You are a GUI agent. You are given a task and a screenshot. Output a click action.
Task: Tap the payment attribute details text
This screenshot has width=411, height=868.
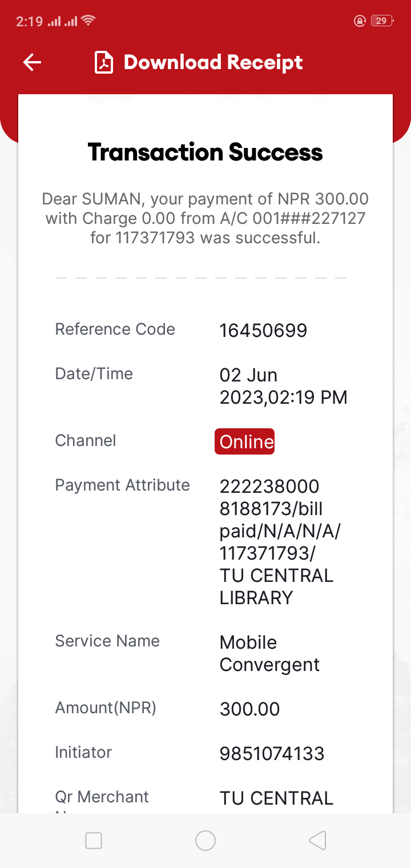point(280,542)
